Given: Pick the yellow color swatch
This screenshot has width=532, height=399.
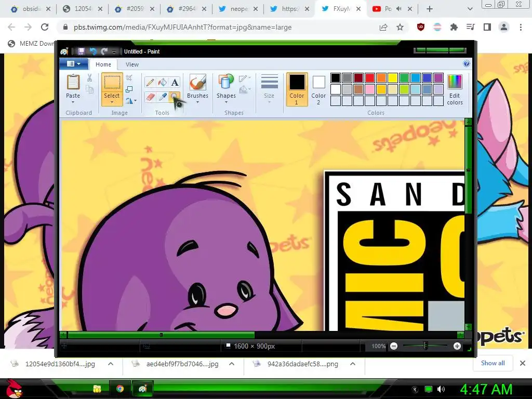Looking at the screenshot, I should coord(393,78).
